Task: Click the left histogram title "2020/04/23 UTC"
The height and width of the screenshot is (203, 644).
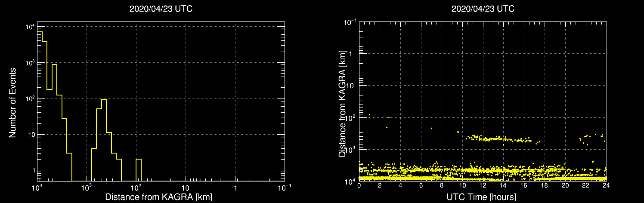Action: [x=161, y=9]
